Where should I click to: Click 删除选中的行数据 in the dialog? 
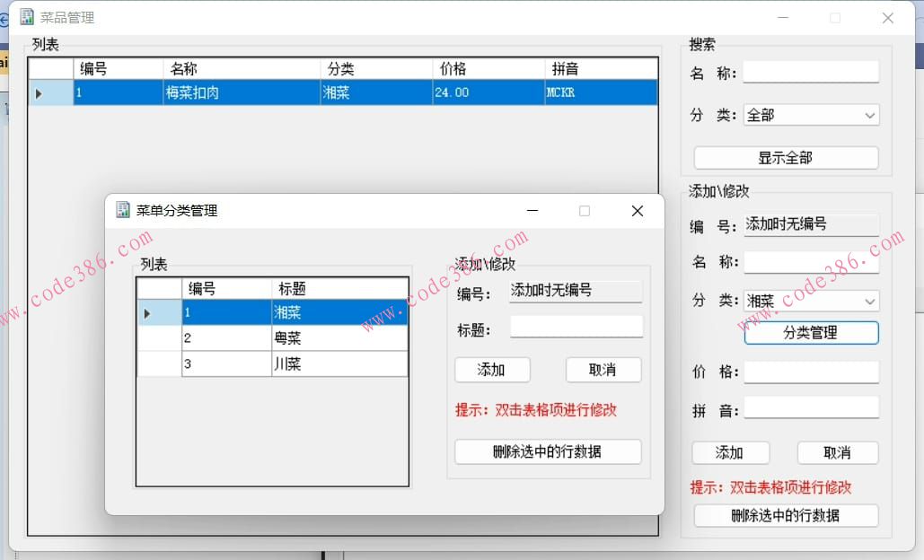548,451
